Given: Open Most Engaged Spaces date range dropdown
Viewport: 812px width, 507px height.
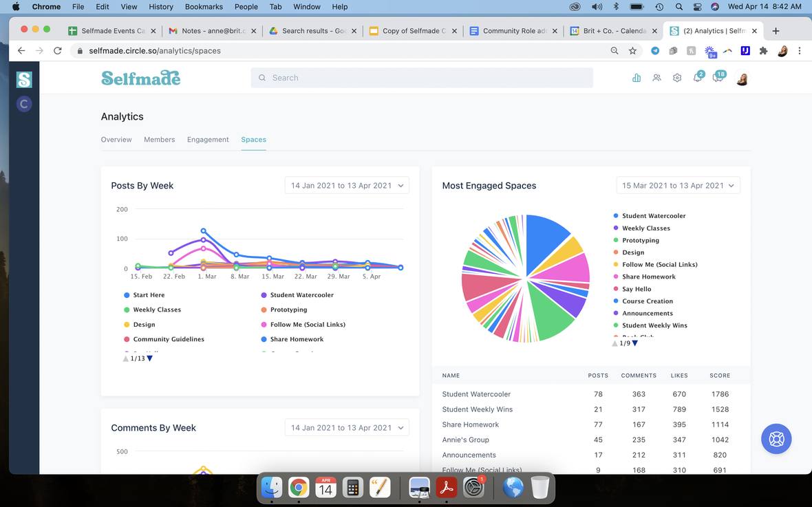Looking at the screenshot, I should tap(678, 186).
